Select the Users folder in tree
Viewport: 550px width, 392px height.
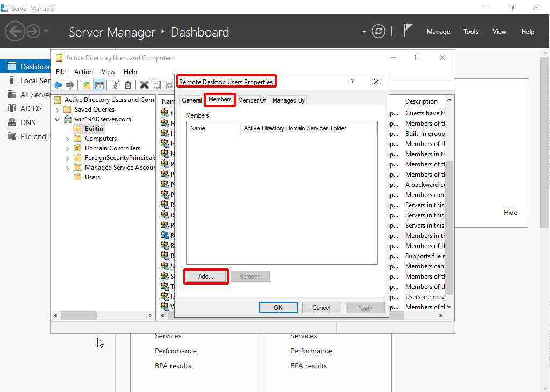(92, 177)
